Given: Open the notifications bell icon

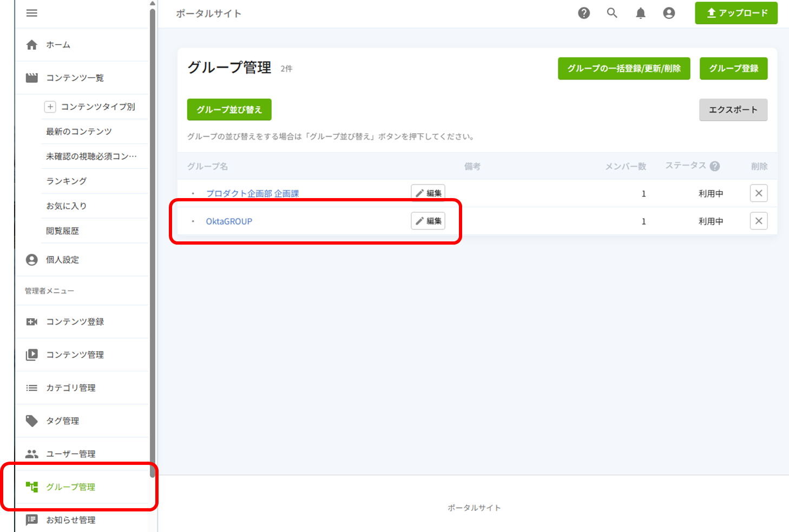Looking at the screenshot, I should [641, 13].
